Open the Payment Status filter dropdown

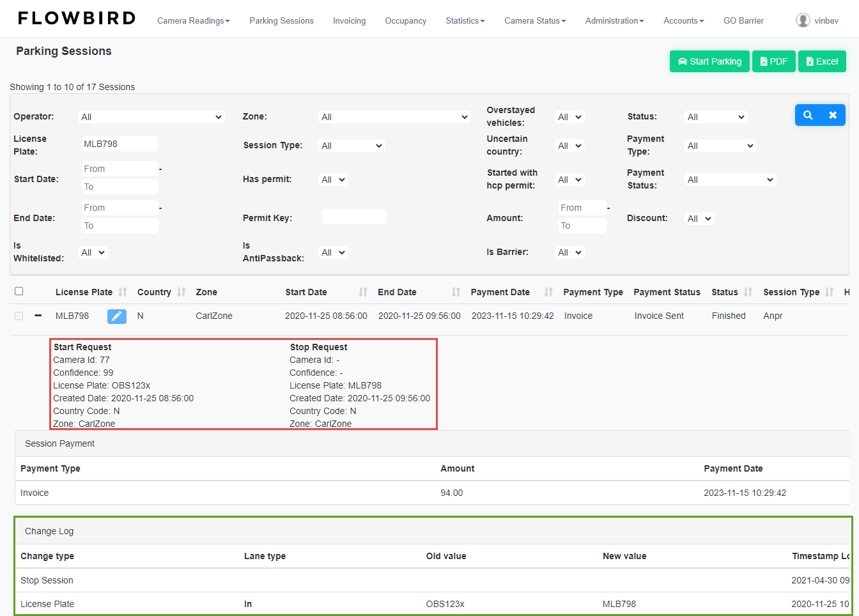coord(730,180)
